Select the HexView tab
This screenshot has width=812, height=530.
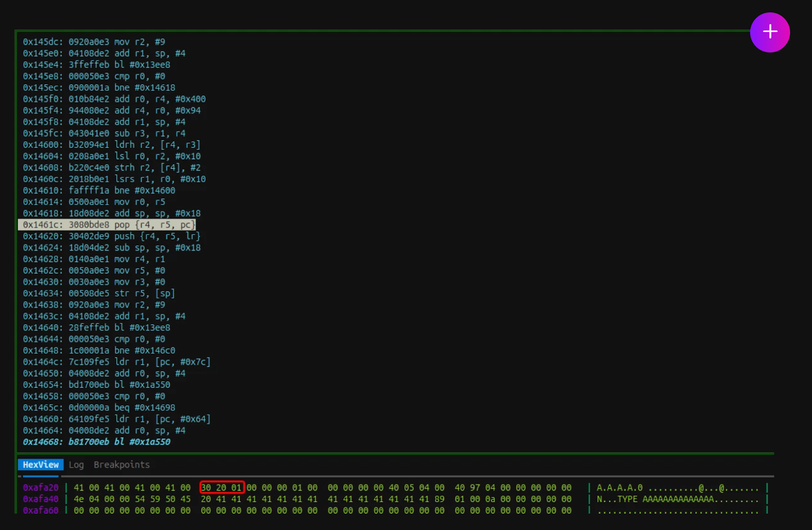41,465
